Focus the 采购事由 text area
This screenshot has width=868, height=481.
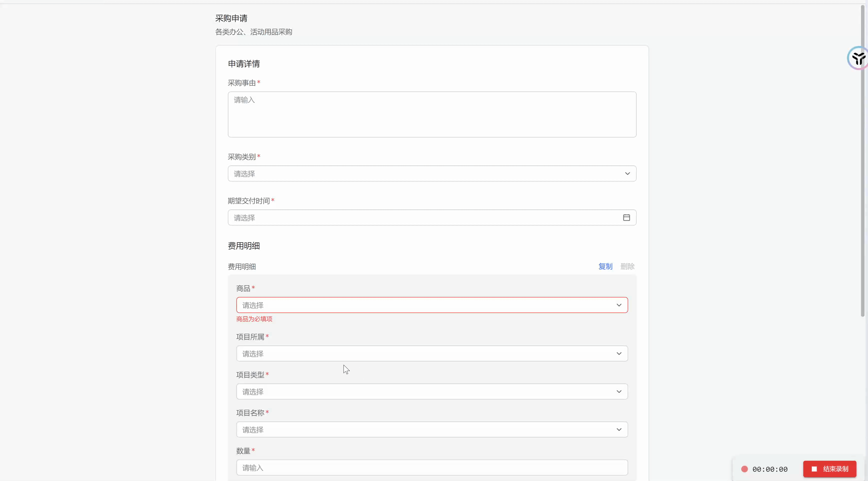pyautogui.click(x=432, y=114)
